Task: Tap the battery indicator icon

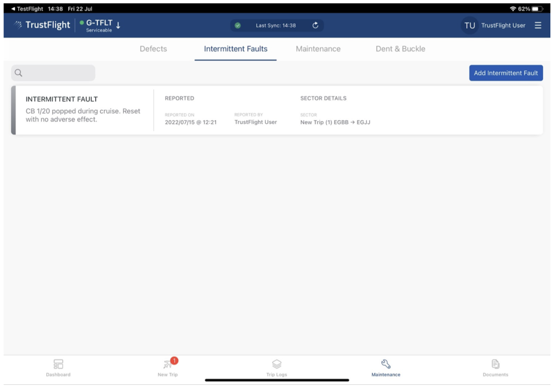Action: click(x=537, y=9)
